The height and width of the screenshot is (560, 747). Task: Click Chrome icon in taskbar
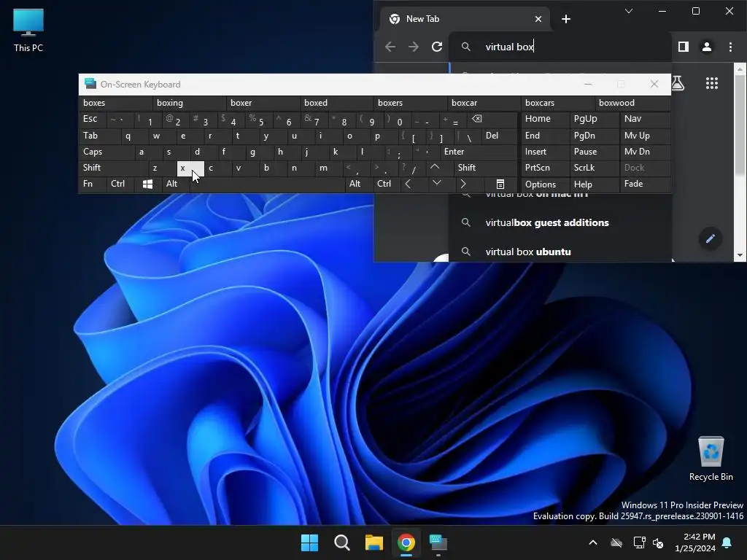[x=406, y=542]
